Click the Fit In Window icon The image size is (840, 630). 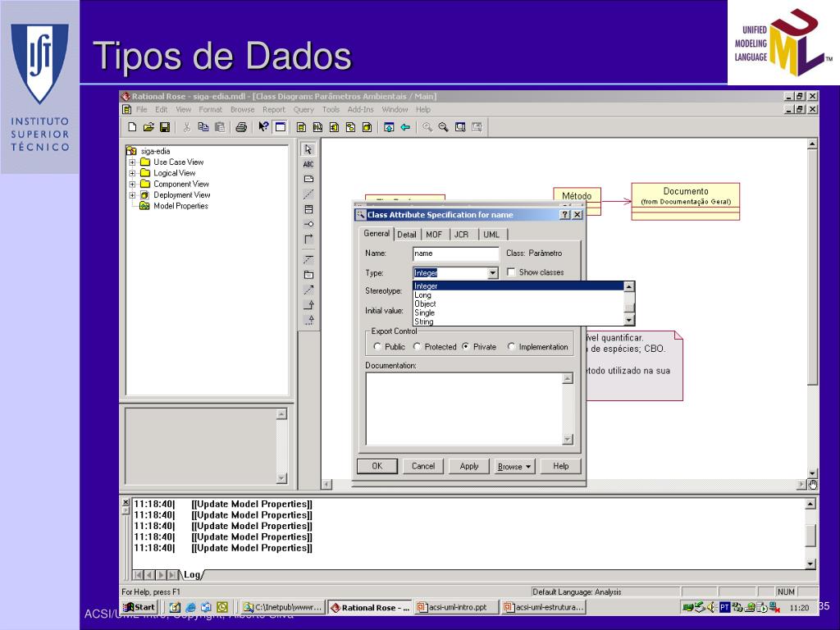(460, 127)
